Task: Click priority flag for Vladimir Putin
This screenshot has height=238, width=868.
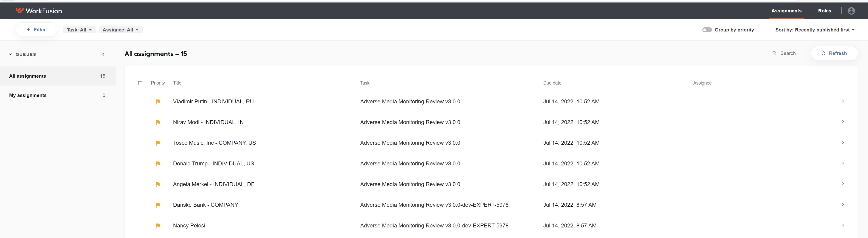Action: (x=158, y=102)
